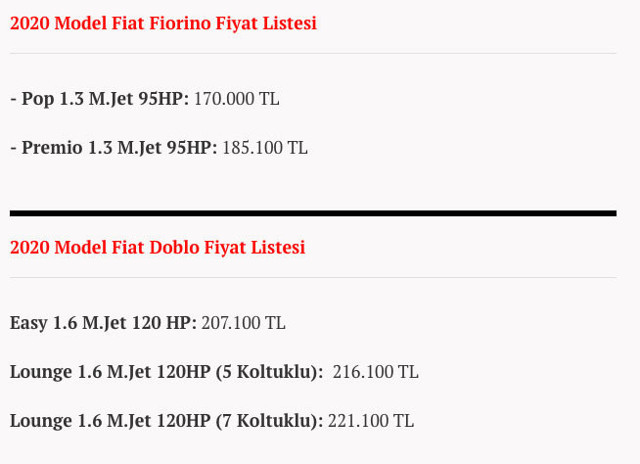This screenshot has height=464, width=640.
Task: Click the Fiat Fiorino Fiyat Listesi heading
Action: click(x=163, y=23)
